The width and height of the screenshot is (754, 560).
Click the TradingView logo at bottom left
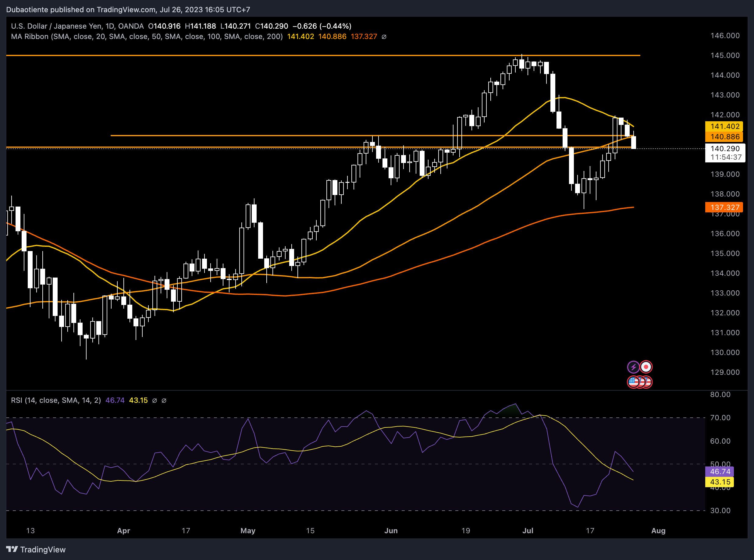coord(36,550)
